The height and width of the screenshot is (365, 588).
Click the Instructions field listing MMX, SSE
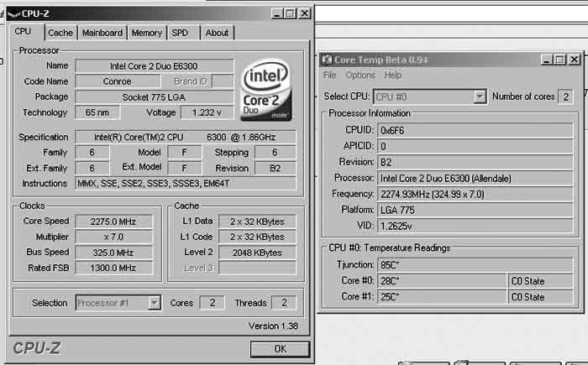point(186,184)
